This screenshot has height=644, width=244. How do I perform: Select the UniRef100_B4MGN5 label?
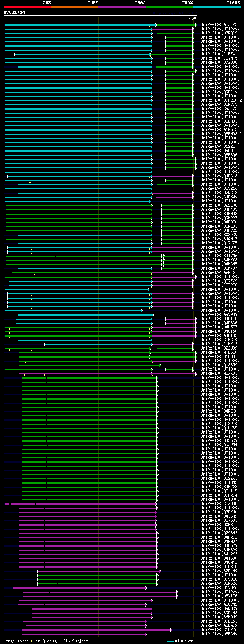pyautogui.click(x=219, y=264)
